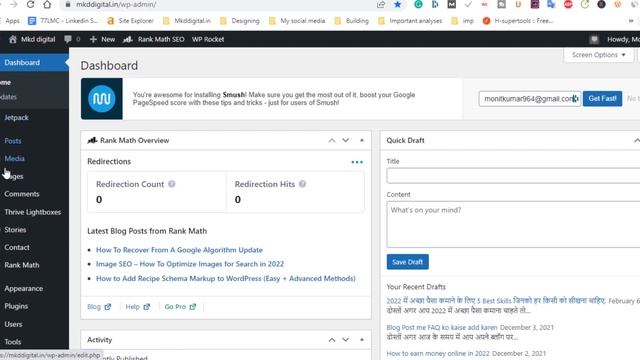Viewport: 640px width, 360px height.
Task: Click the New content button in admin bar
Action: tap(102, 39)
